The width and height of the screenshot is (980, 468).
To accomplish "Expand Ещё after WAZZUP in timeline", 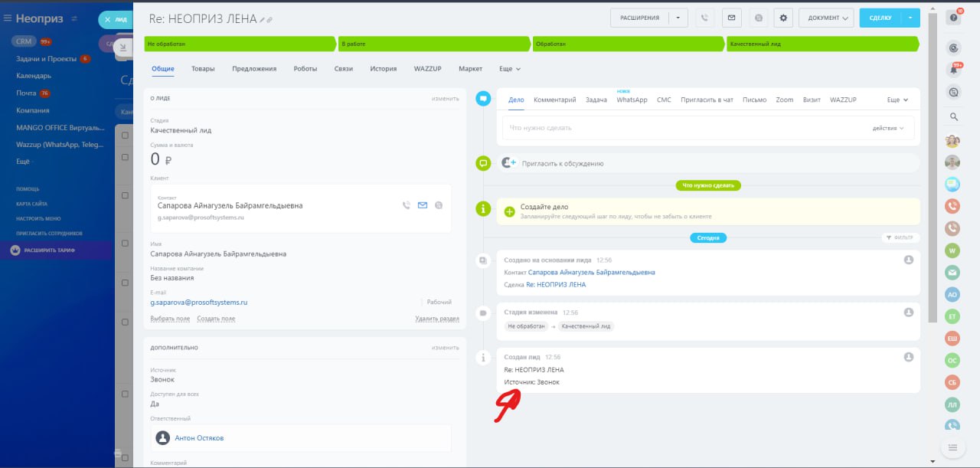I will 897,100.
